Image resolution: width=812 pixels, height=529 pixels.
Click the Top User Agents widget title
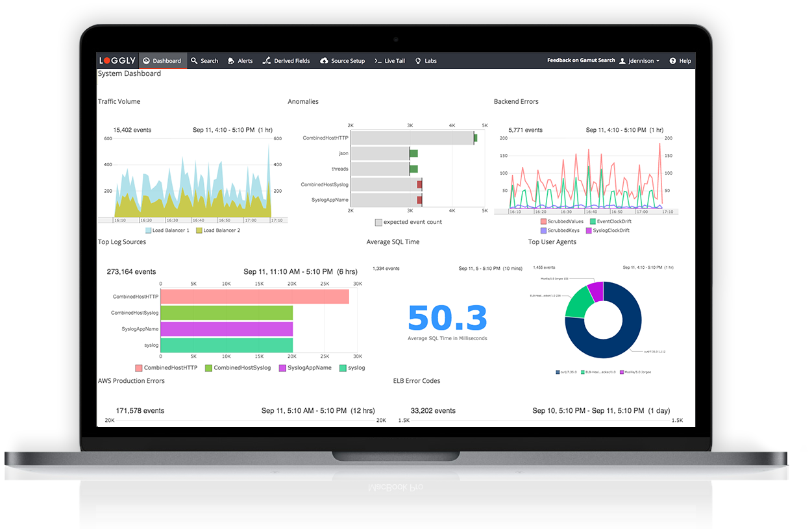(x=552, y=241)
